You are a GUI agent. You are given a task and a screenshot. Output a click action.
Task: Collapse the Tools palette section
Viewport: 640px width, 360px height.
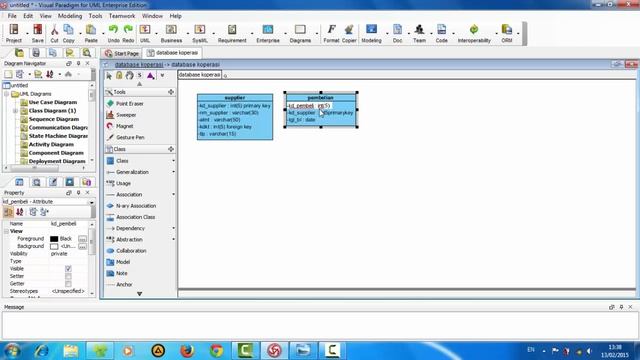tap(171, 92)
